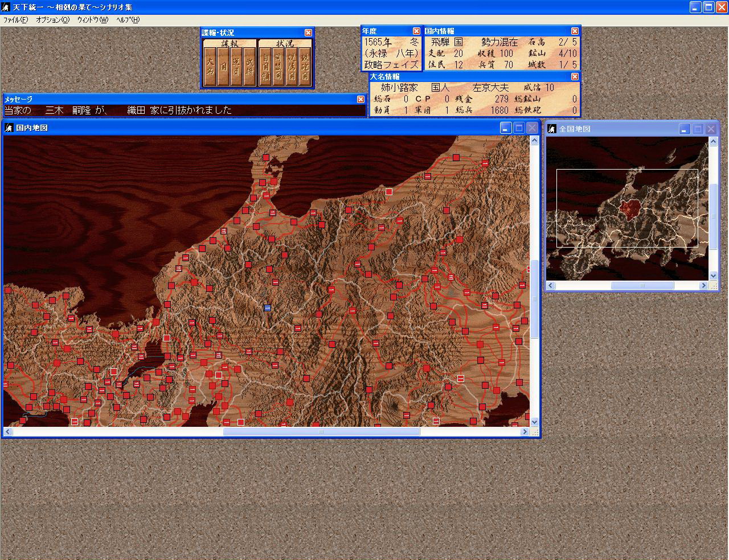This screenshot has width=729, height=560.
Task: Click the 同盟国 status plaque button
Action: (x=278, y=67)
